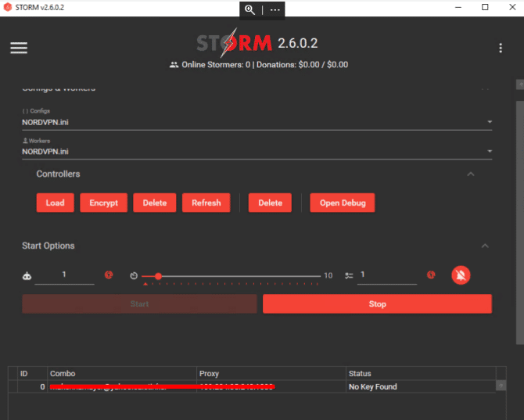The height and width of the screenshot is (420, 524).
Task: Click the Refresh button
Action: click(206, 203)
